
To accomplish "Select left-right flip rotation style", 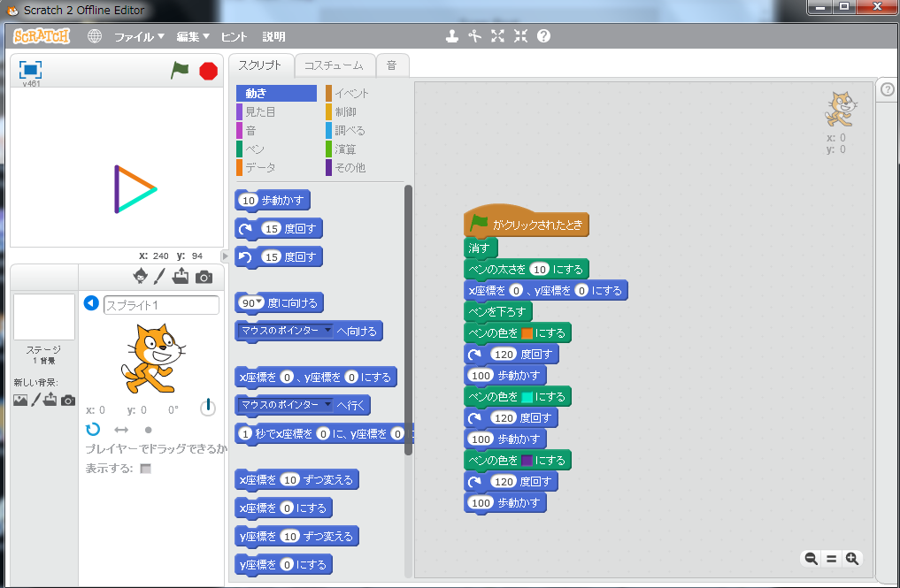I will (x=121, y=429).
